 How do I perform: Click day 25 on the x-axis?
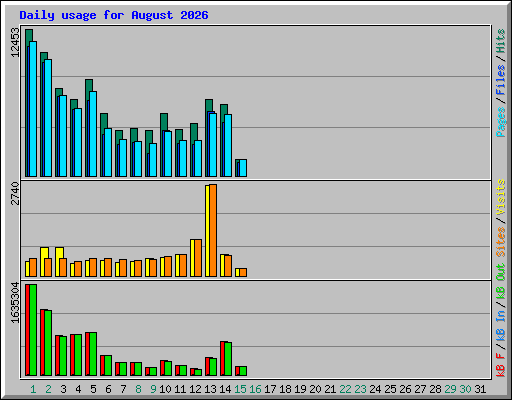[x=390, y=389]
